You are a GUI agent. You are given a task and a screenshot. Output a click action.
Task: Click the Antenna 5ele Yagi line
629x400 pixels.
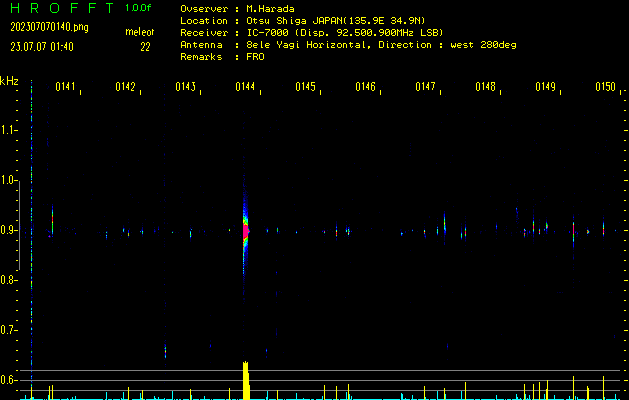coord(348,45)
